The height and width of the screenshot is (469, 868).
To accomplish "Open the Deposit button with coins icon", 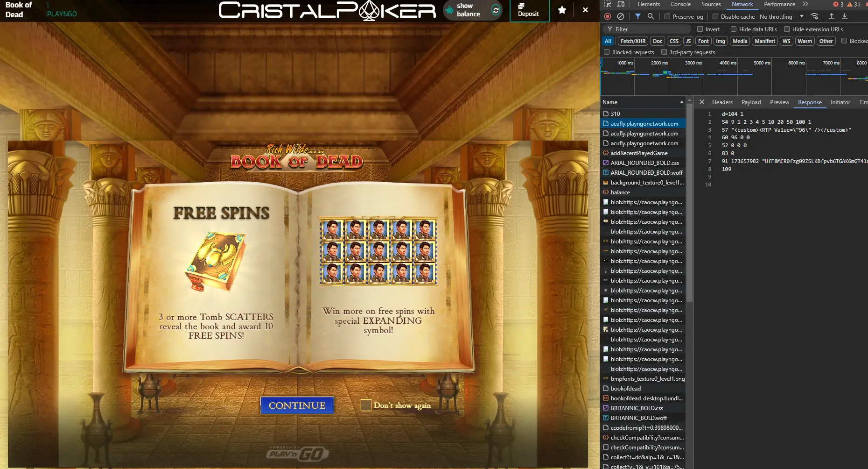I will [529, 10].
